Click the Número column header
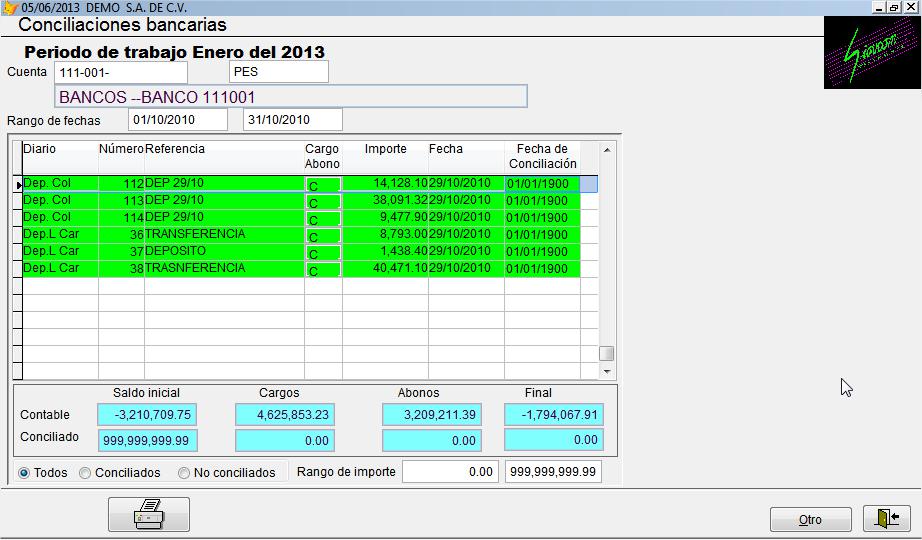This screenshot has height=540, width=922. tap(121, 156)
